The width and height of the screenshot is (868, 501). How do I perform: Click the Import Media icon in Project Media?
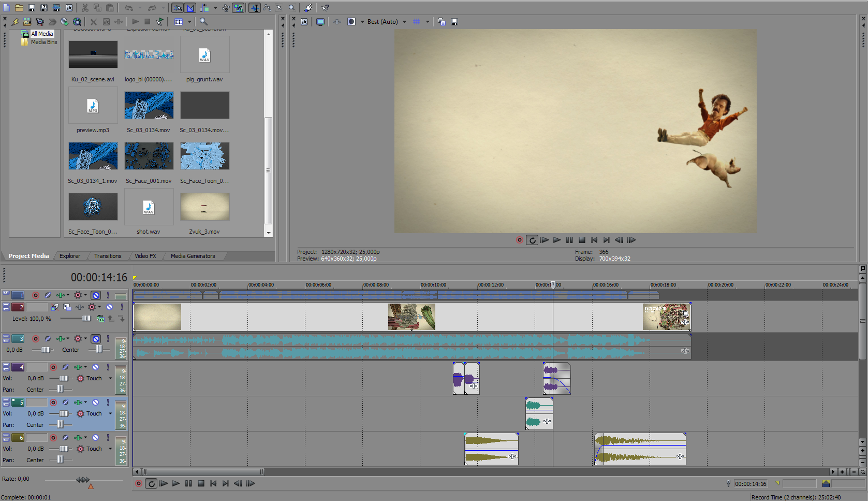click(27, 22)
